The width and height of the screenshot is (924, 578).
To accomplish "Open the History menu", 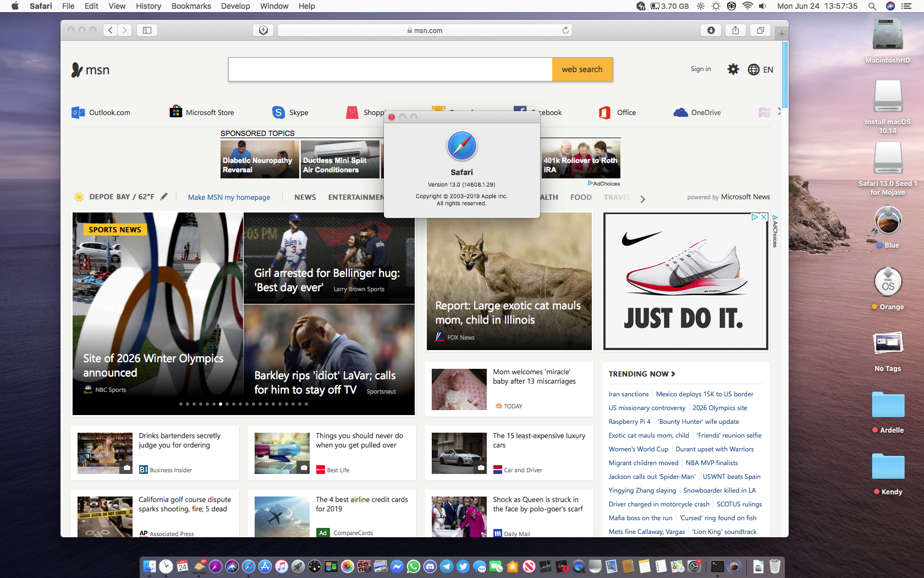I will tap(148, 6).
